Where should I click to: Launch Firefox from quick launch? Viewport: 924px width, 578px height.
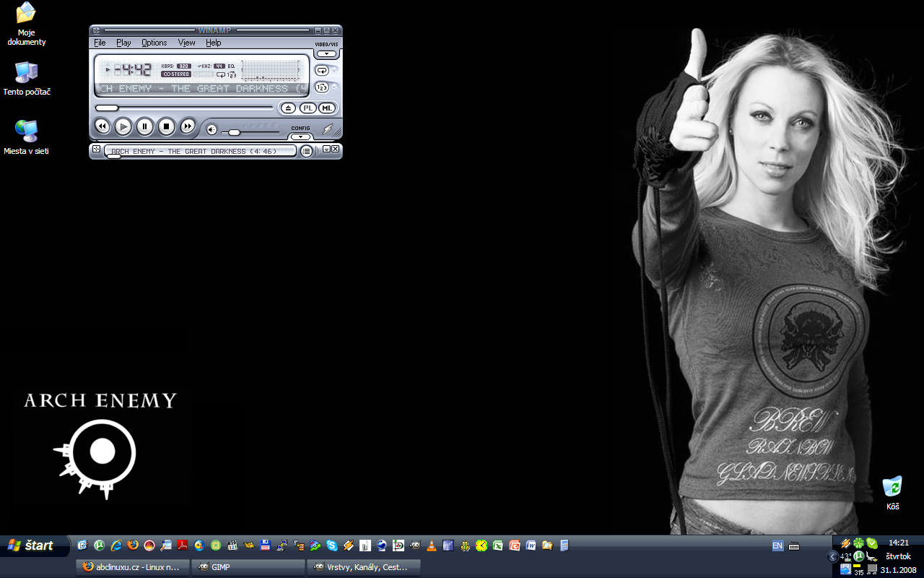(133, 545)
